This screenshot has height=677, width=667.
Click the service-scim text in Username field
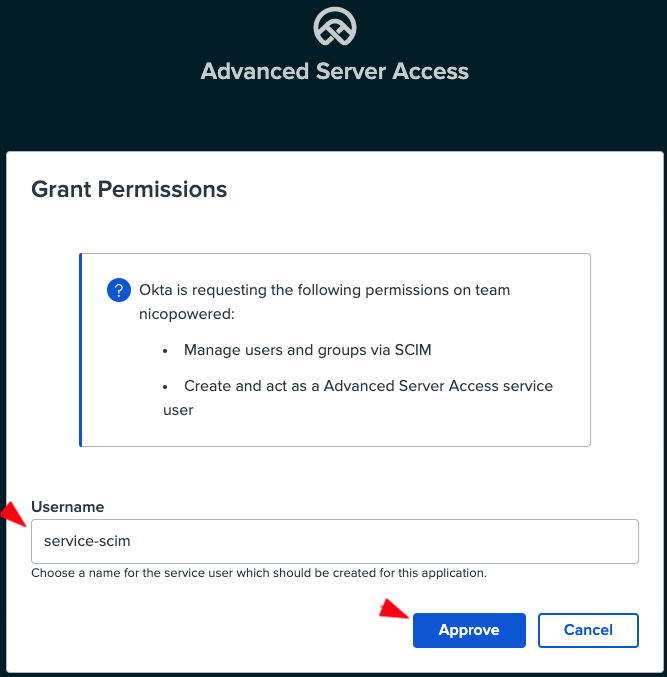click(x=87, y=541)
